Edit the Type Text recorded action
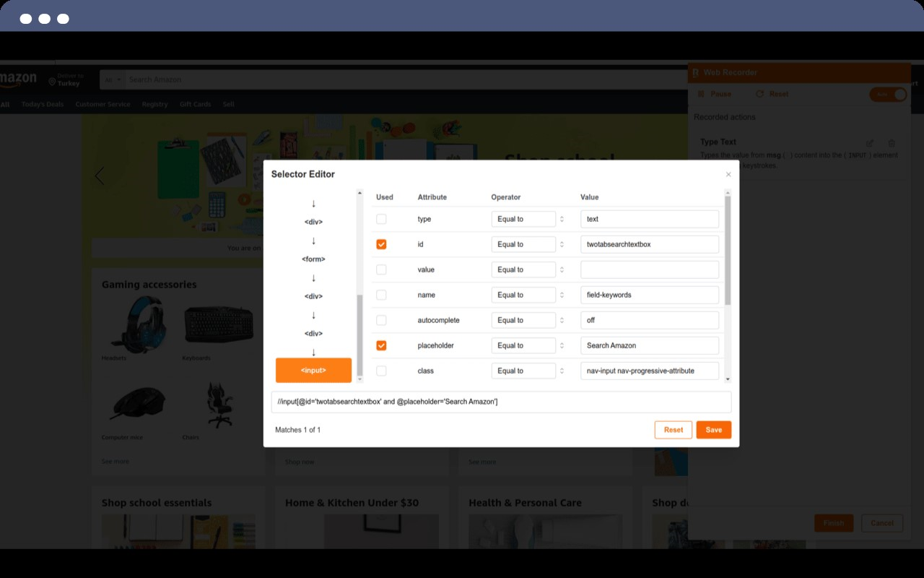Viewport: 924px width, 578px height. click(870, 143)
